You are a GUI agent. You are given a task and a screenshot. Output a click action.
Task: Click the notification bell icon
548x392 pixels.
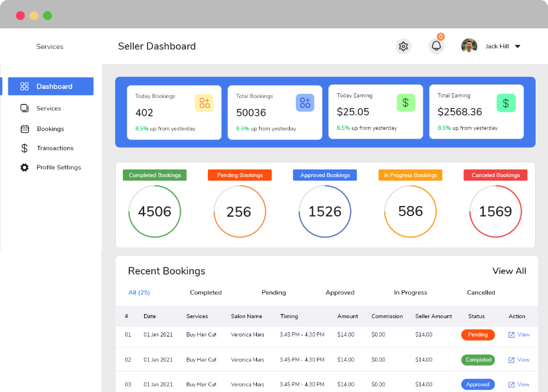[x=436, y=46]
